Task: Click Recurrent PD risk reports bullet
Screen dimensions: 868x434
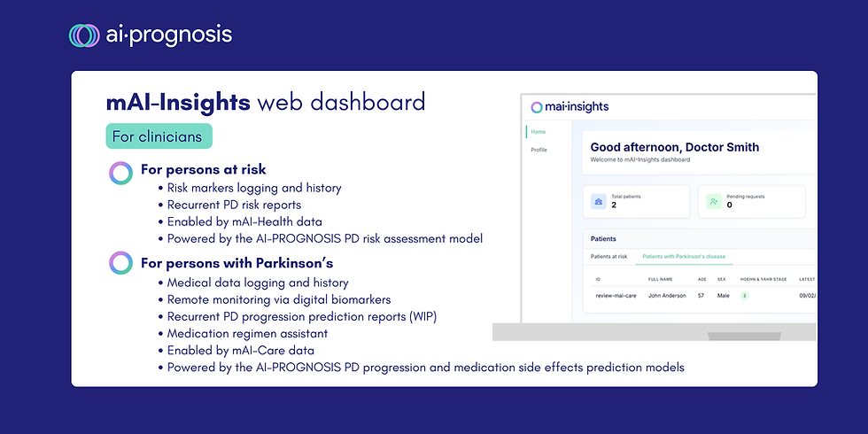Action: (x=234, y=205)
